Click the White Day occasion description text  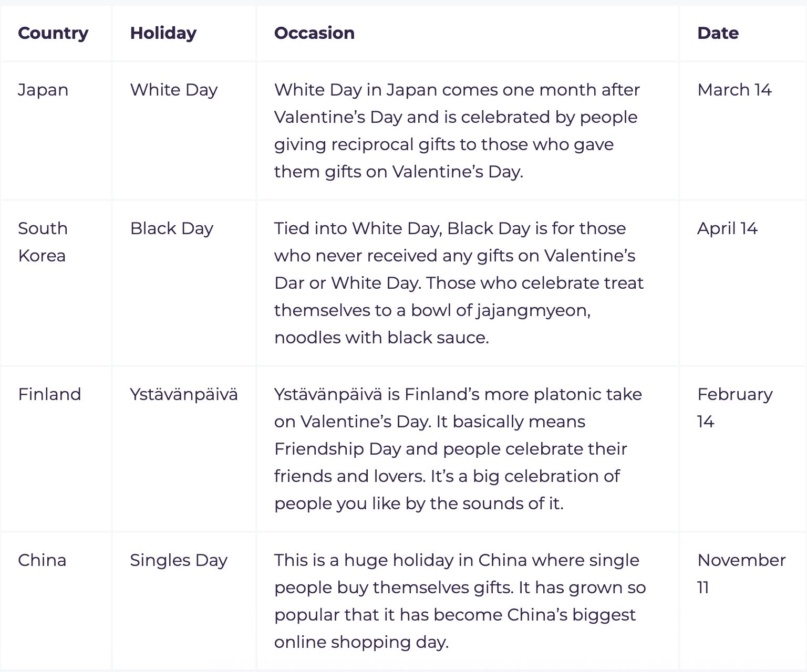pos(457,131)
